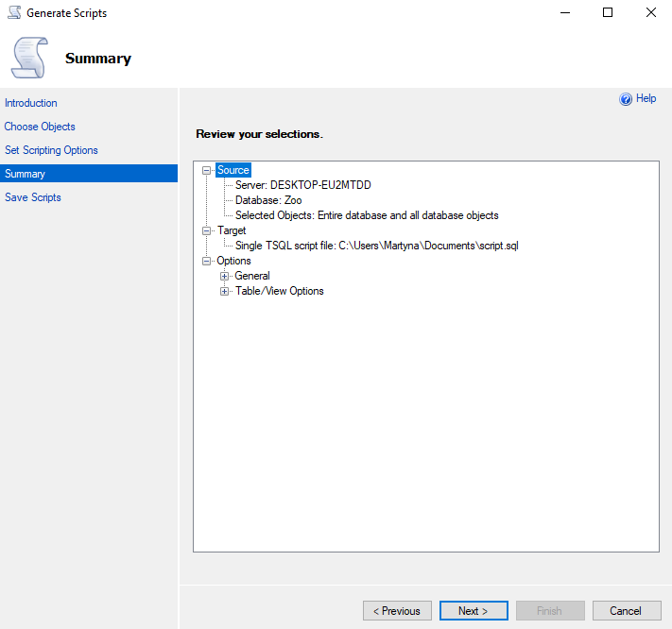Click the Cancel button
The image size is (672, 629).
click(627, 611)
